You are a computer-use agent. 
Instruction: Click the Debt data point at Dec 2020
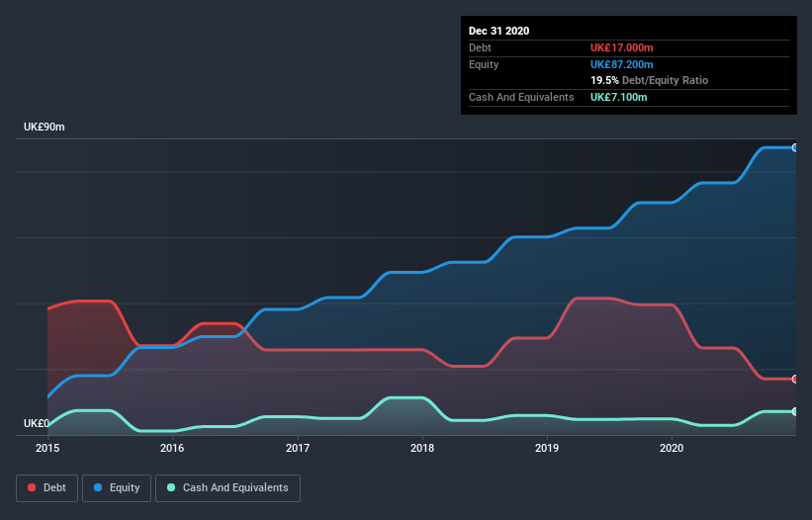tap(795, 379)
